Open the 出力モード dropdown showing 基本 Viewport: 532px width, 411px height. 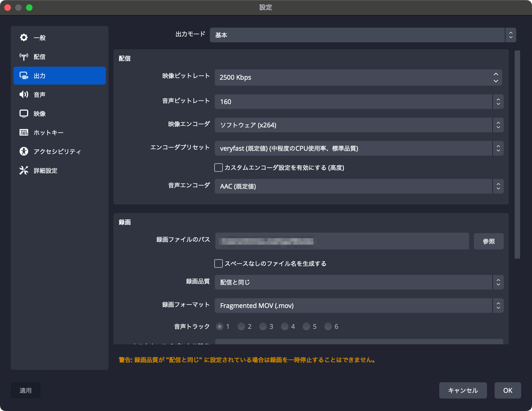tap(363, 35)
